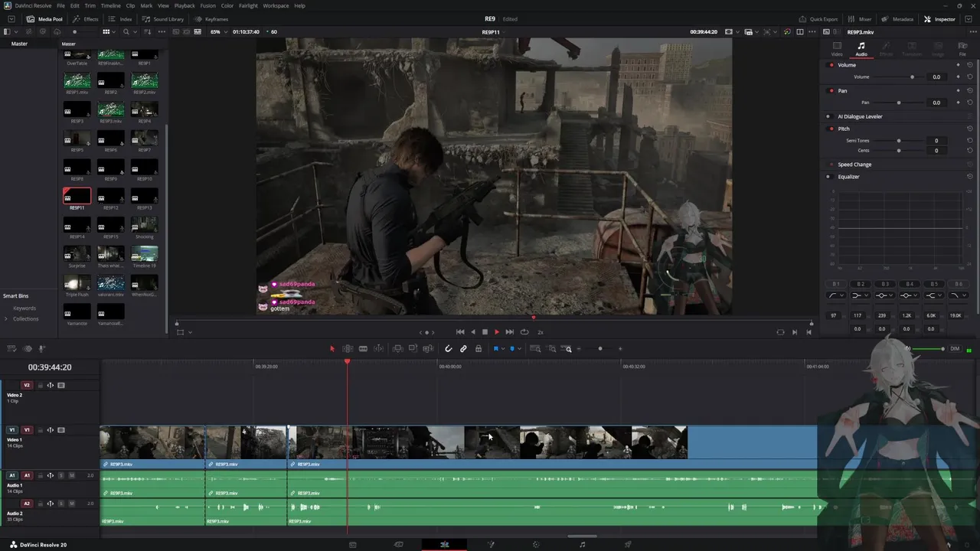This screenshot has height=551, width=980.
Task: Adjust the timeline zoom slider
Action: (600, 349)
